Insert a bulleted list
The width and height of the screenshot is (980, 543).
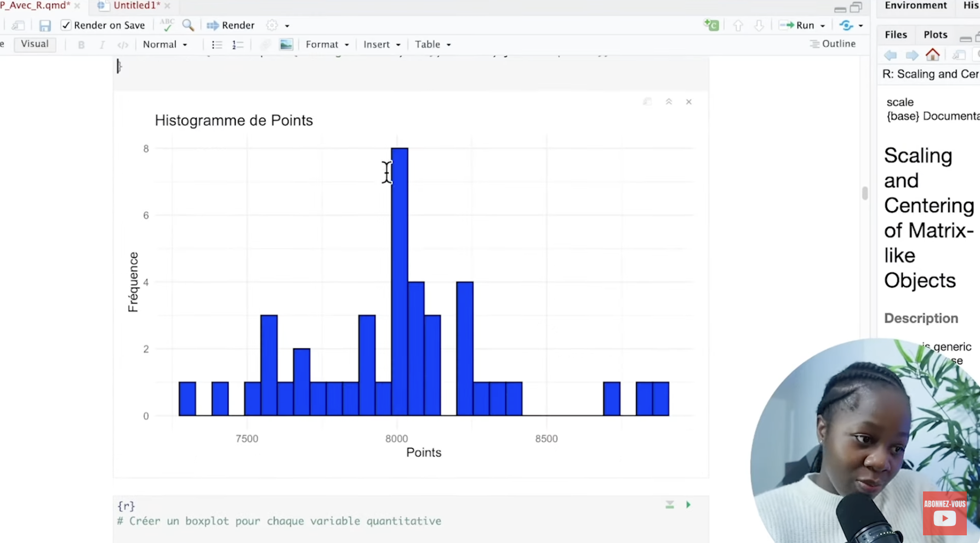click(217, 44)
